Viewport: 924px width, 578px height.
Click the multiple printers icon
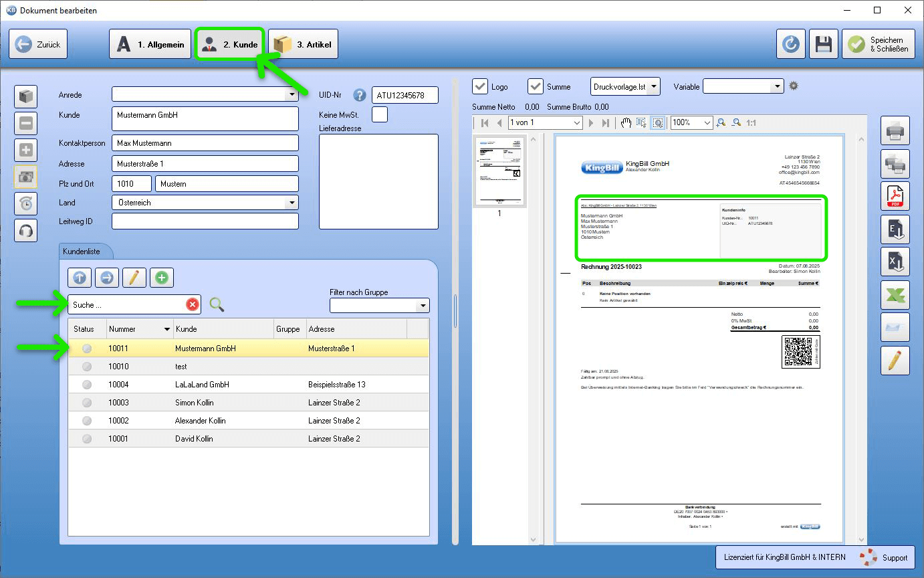[x=895, y=163]
